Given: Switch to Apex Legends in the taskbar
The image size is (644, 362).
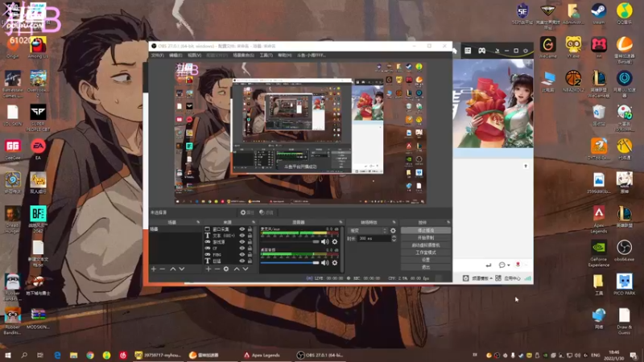Looking at the screenshot, I should (262, 355).
